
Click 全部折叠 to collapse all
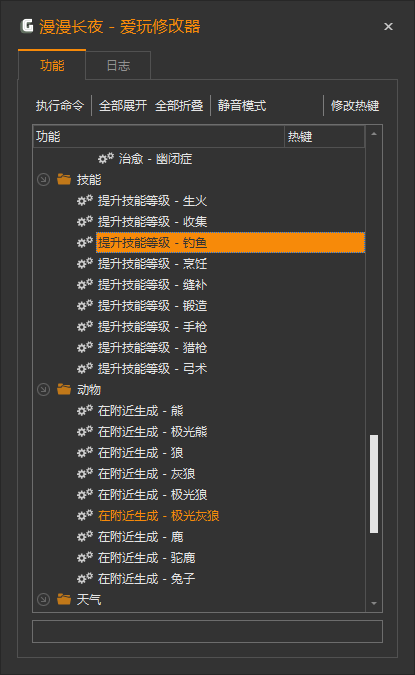click(x=179, y=105)
